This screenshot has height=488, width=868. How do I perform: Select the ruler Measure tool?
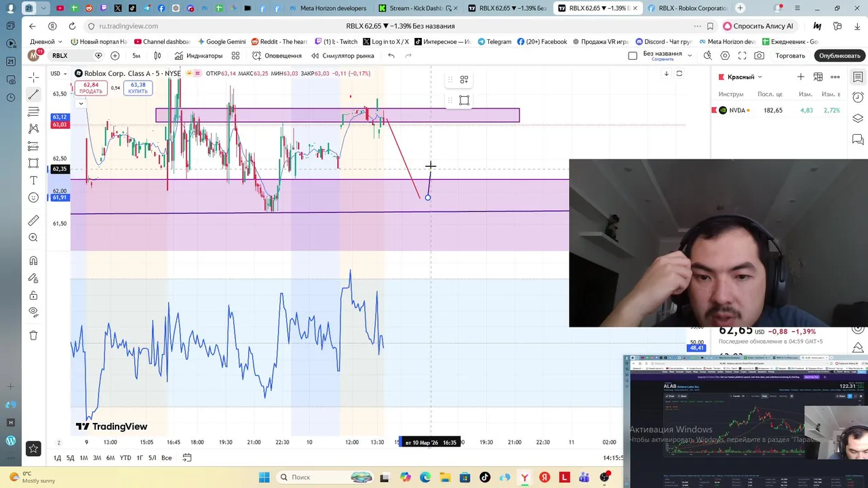(x=33, y=221)
